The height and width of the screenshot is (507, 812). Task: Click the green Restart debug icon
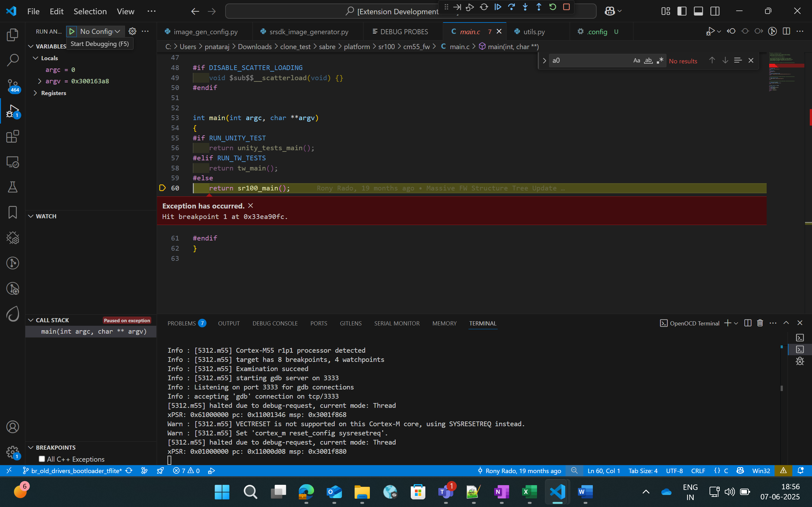(553, 7)
